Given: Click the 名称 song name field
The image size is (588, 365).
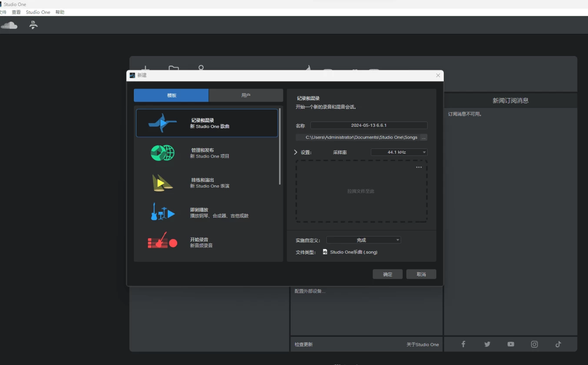Looking at the screenshot, I should coord(369,125).
